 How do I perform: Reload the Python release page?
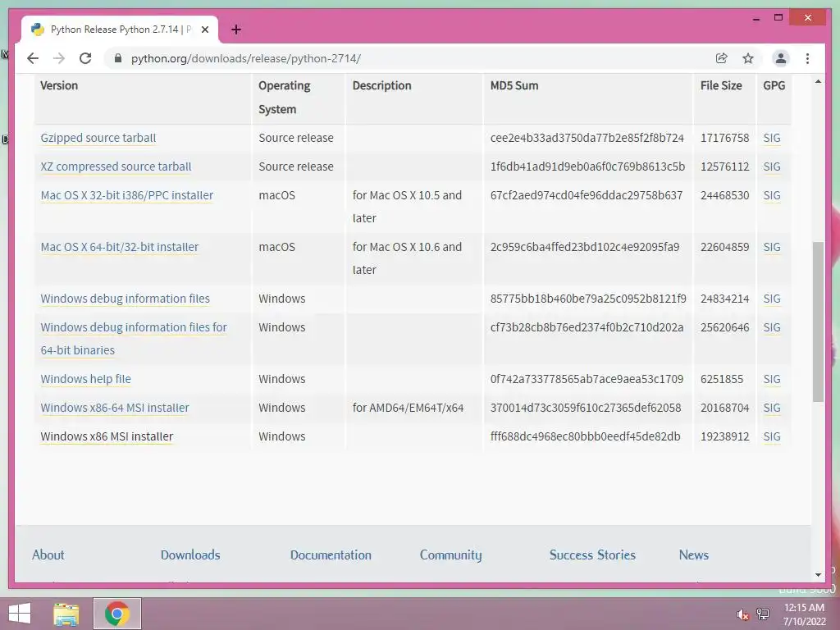pos(85,58)
